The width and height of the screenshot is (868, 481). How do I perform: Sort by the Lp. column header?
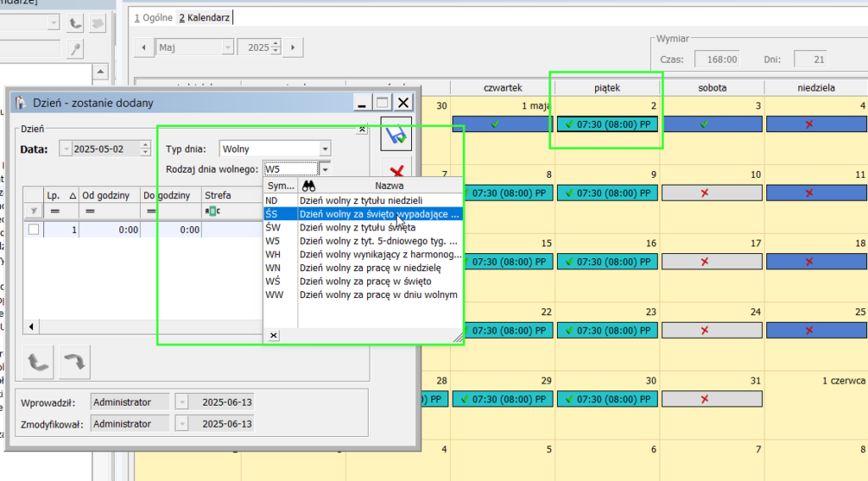pos(61,195)
